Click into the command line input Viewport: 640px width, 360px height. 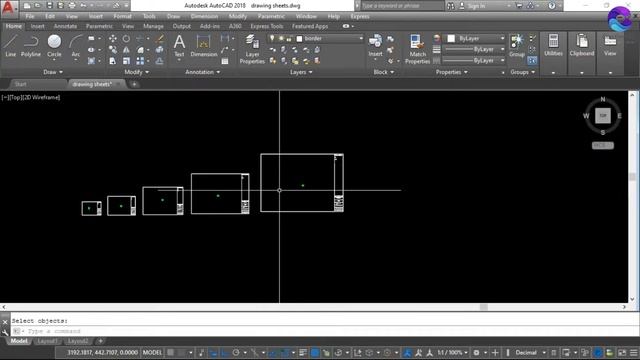pyautogui.click(x=322, y=331)
